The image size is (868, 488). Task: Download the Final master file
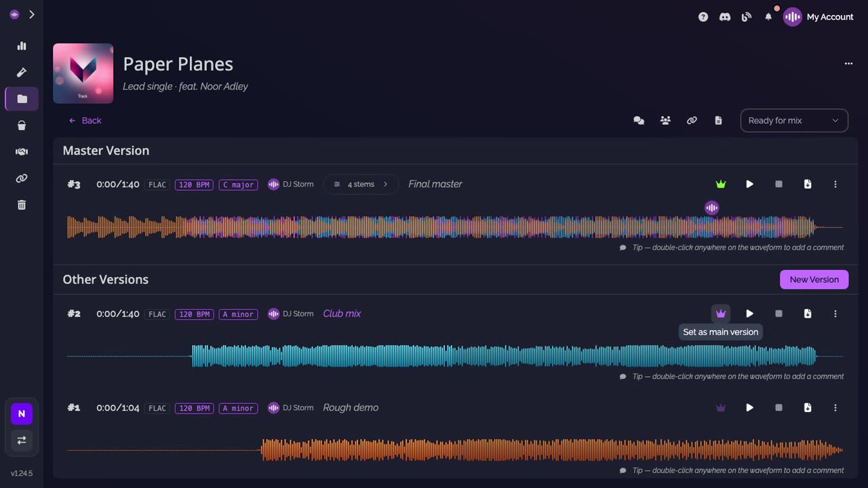[808, 184]
